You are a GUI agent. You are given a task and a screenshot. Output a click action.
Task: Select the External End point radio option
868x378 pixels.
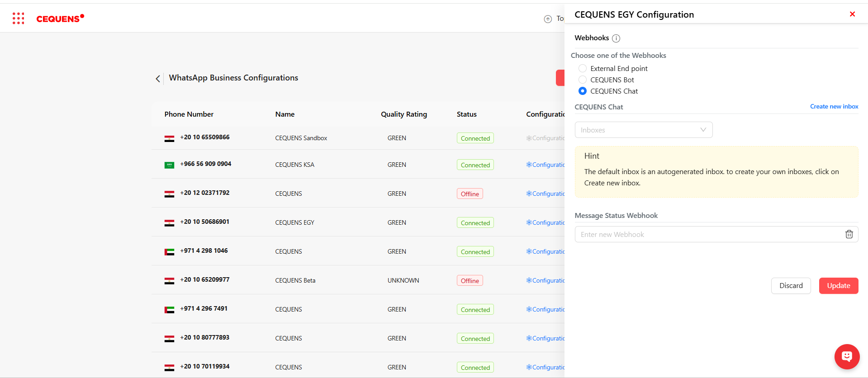(583, 68)
